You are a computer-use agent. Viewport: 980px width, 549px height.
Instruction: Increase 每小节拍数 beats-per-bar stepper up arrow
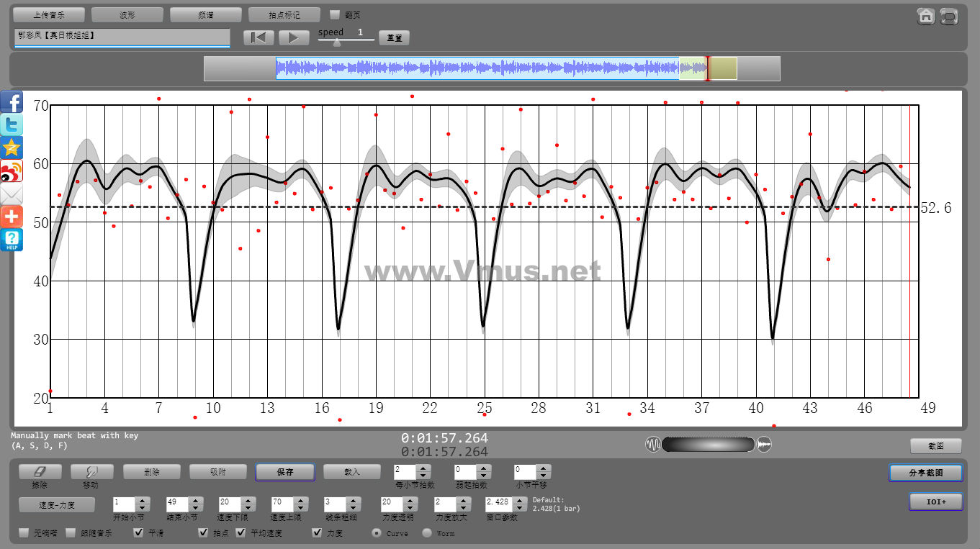[x=424, y=468]
